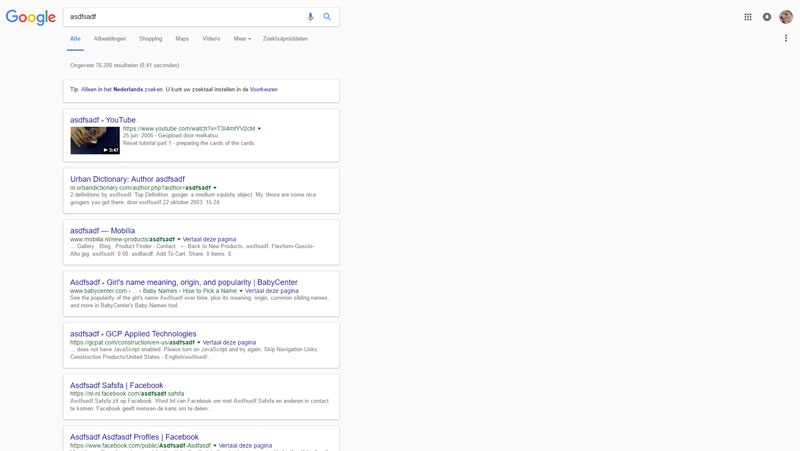This screenshot has height=451, width=800.
Task: Click the Google logo
Action: 31,17
